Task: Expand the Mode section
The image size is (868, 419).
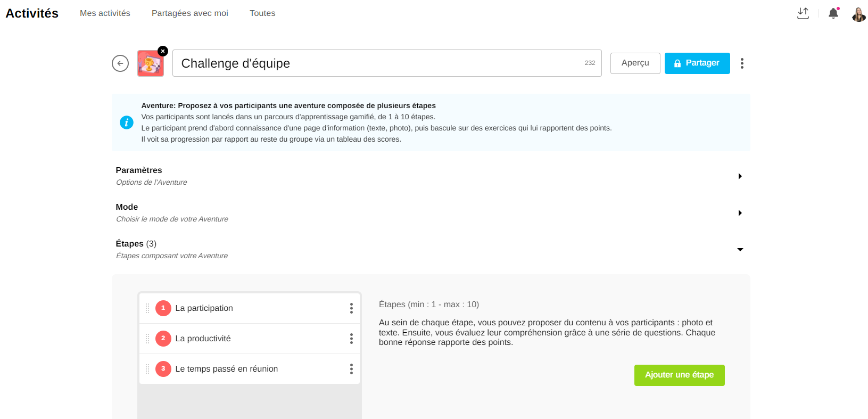Action: click(740, 213)
